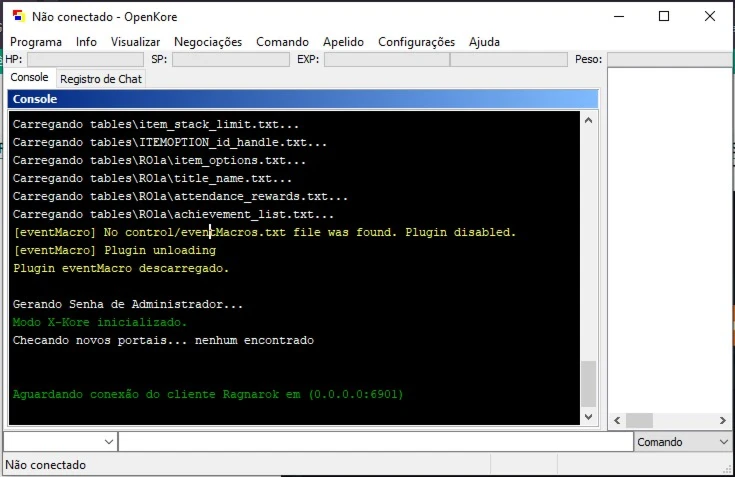
Task: Click the Peso weight bar
Action: coord(671,60)
